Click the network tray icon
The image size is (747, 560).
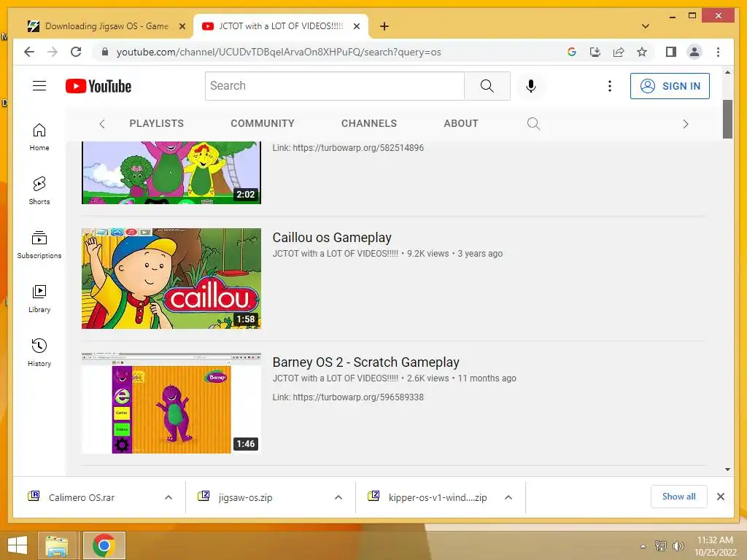pyautogui.click(x=661, y=545)
